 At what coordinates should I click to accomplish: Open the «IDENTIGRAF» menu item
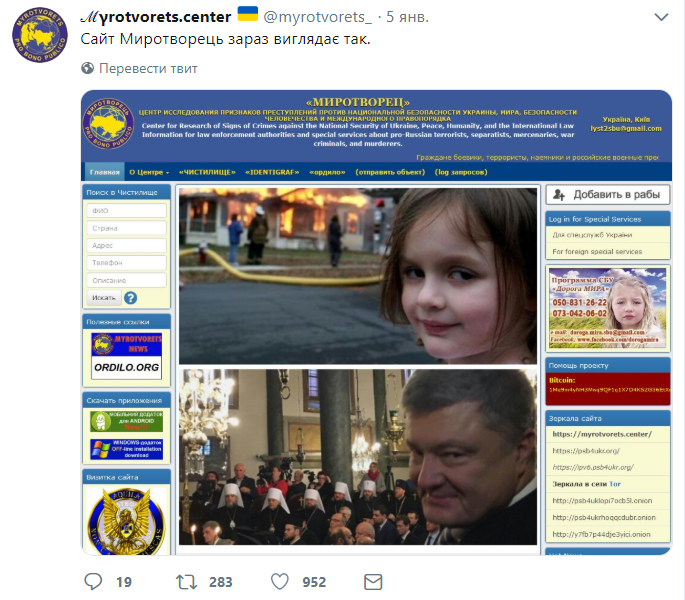(x=272, y=172)
